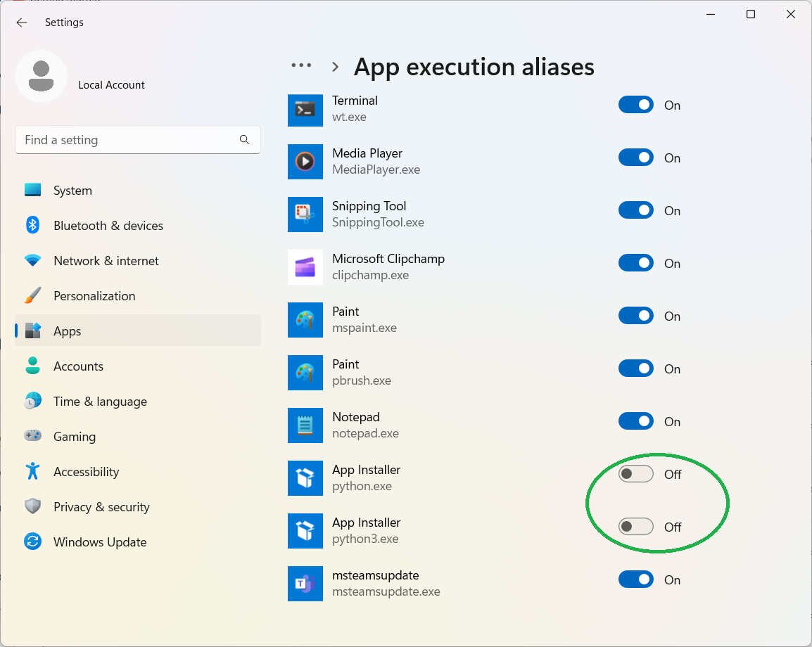Switch off the Snipping Tool alias

click(636, 211)
